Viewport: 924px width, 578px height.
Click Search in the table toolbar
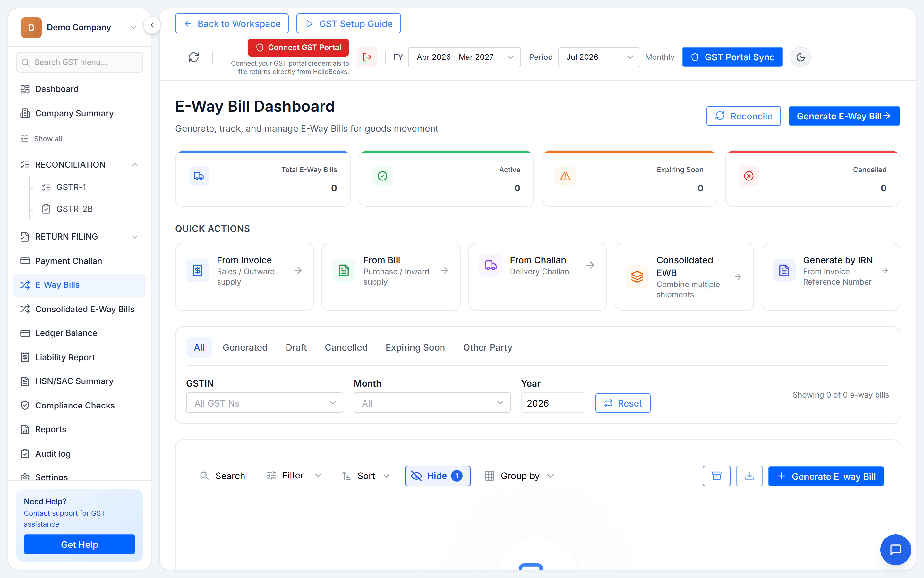223,476
